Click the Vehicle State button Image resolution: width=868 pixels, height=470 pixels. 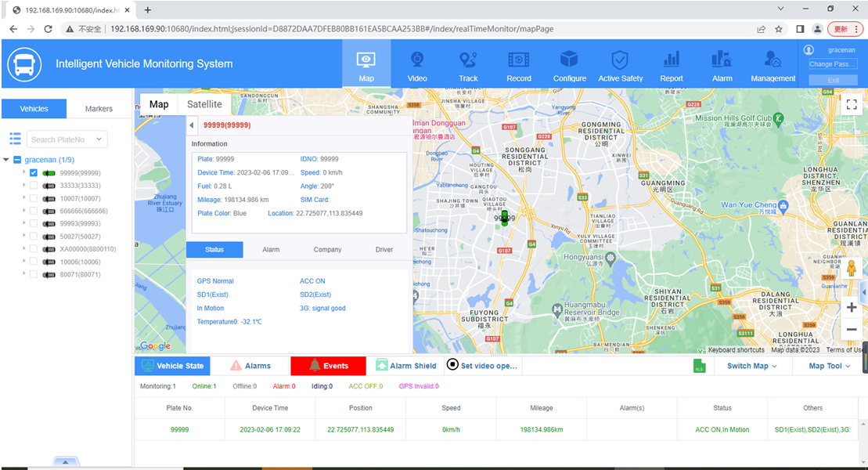coord(173,366)
